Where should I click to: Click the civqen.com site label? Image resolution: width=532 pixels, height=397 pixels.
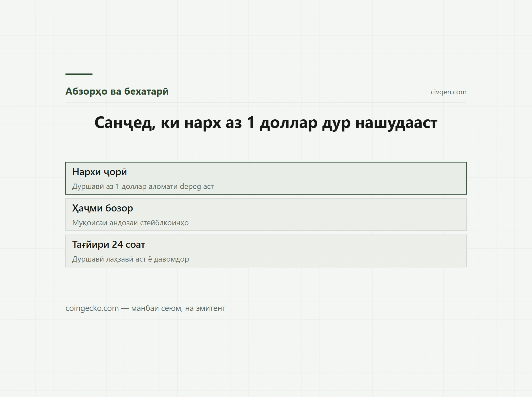448,92
